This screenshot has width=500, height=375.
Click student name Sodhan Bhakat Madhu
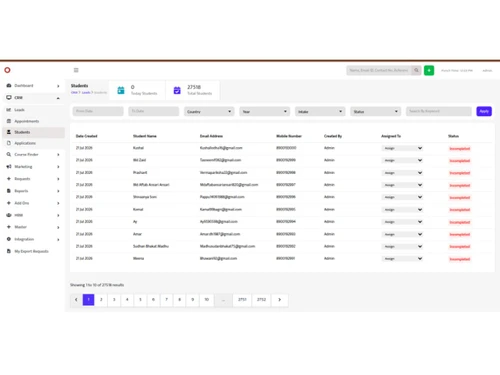tap(151, 246)
